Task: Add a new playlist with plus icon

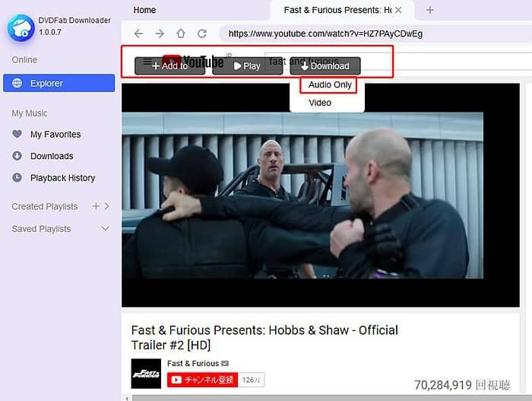Action: tap(96, 206)
